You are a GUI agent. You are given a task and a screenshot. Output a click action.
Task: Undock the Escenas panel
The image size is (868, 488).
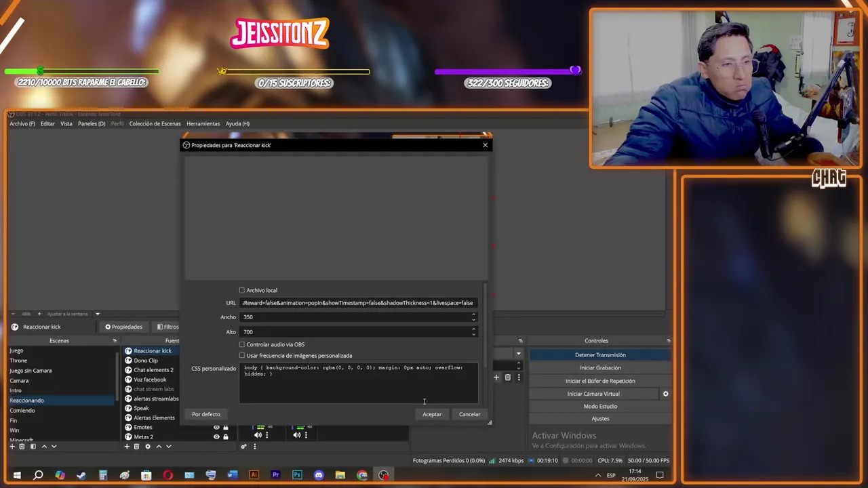115,341
